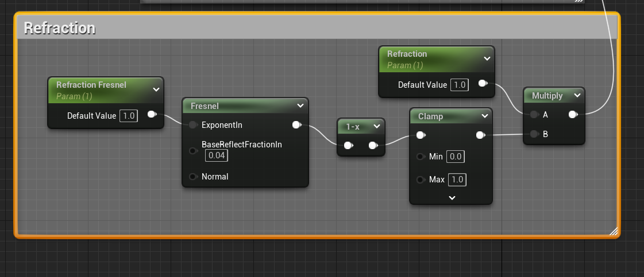
Task: Click Multiply A input pin
Action: [x=534, y=115]
